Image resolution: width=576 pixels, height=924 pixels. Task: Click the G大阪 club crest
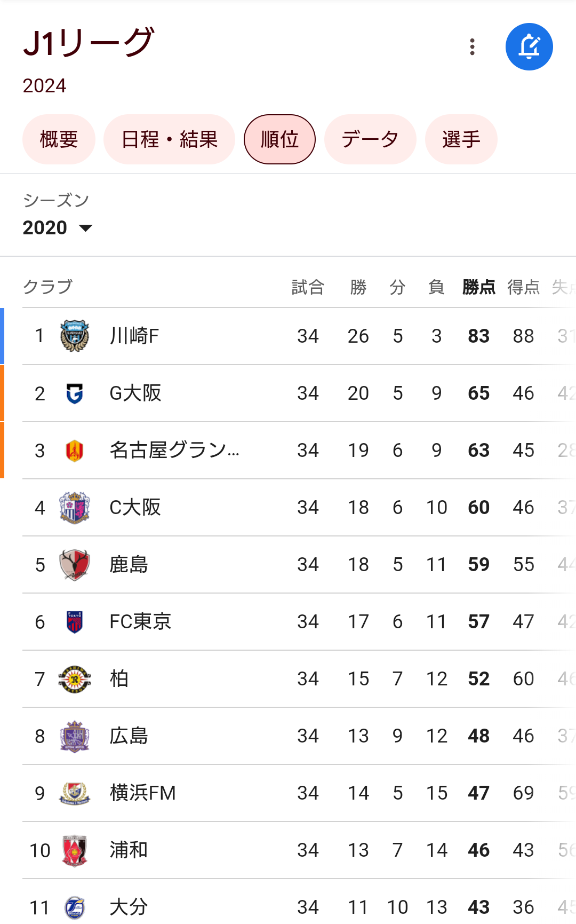[x=75, y=393]
